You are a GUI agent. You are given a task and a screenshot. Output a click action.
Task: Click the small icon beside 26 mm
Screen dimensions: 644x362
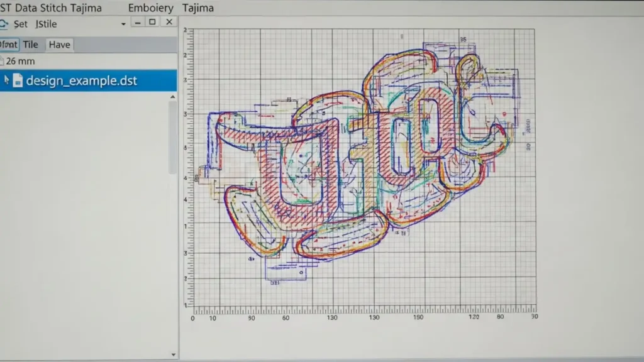[2, 62]
